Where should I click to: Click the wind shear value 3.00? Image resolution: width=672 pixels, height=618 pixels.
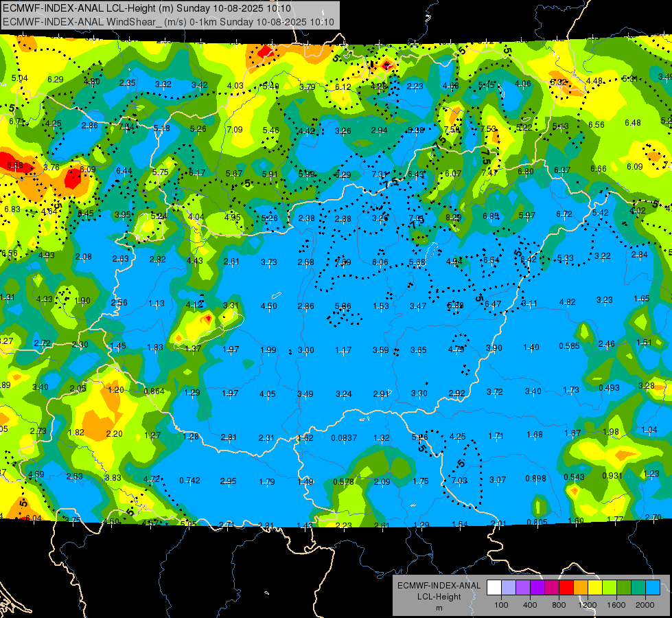tap(306, 350)
